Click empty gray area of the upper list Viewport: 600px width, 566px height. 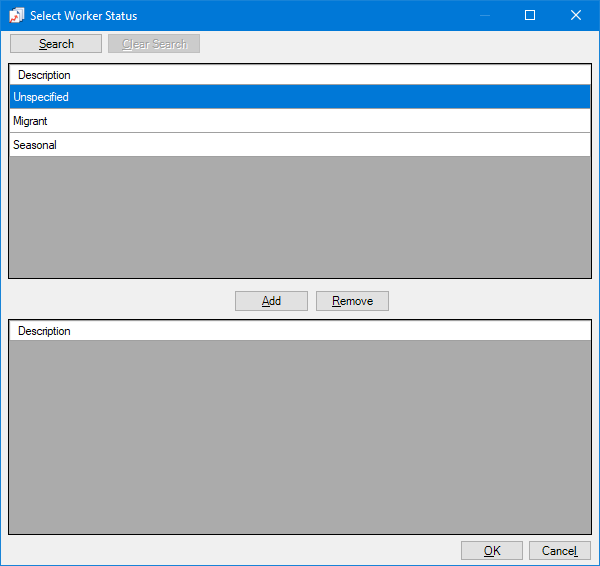[300, 216]
